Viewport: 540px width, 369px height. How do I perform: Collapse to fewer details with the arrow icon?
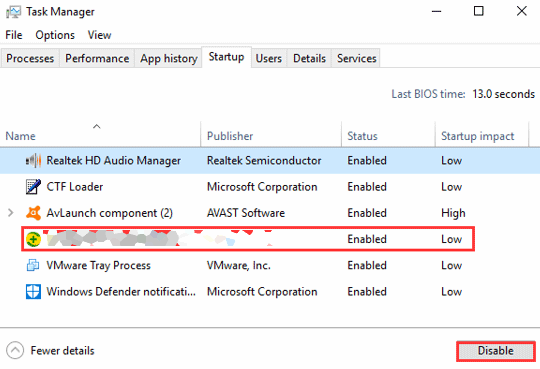click(15, 350)
